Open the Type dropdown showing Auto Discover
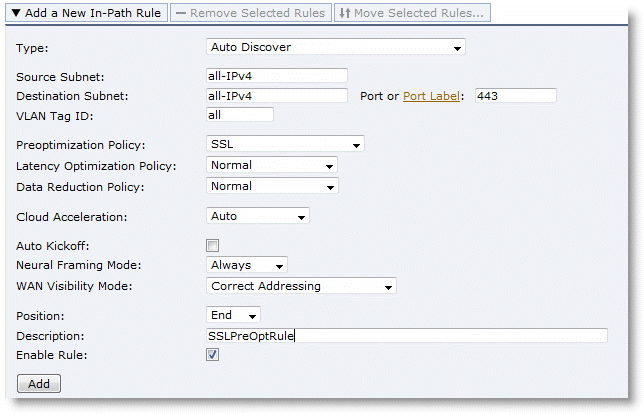The width and height of the screenshot is (644, 414). [x=335, y=47]
